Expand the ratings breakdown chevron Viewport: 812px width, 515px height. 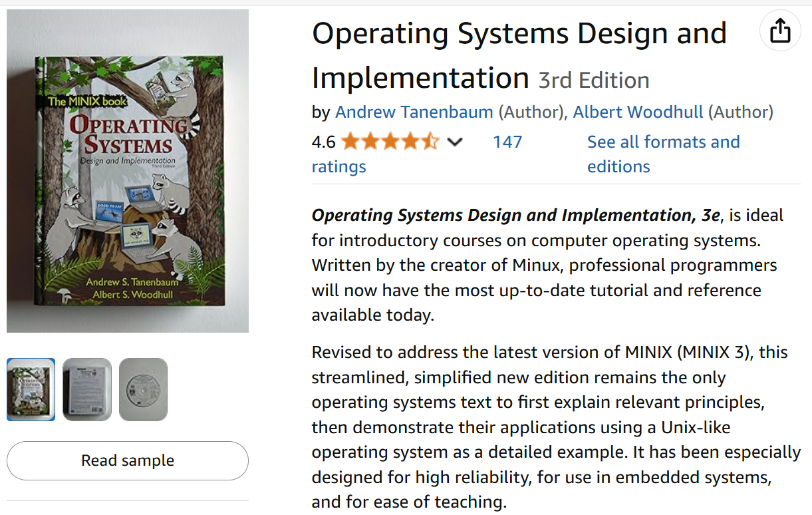pyautogui.click(x=455, y=142)
